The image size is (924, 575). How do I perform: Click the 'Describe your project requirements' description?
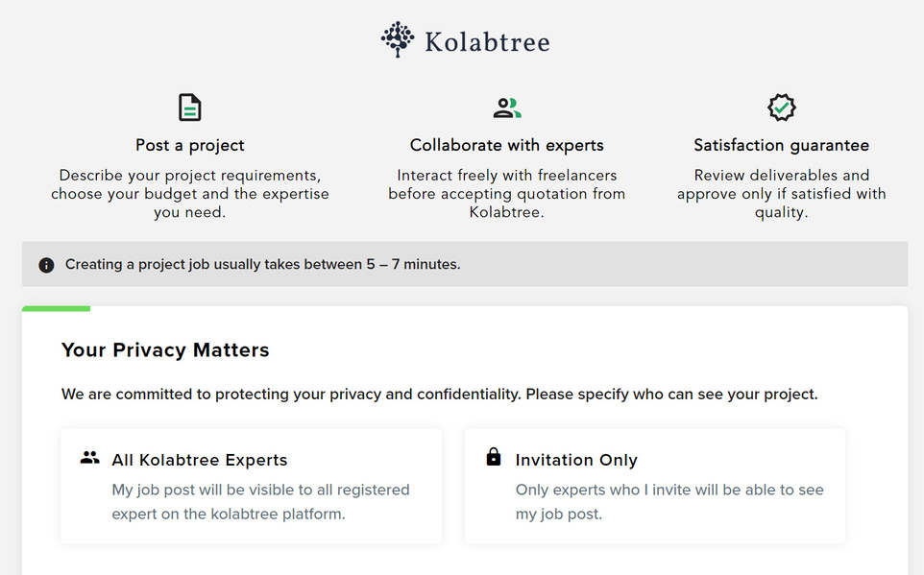190,194
